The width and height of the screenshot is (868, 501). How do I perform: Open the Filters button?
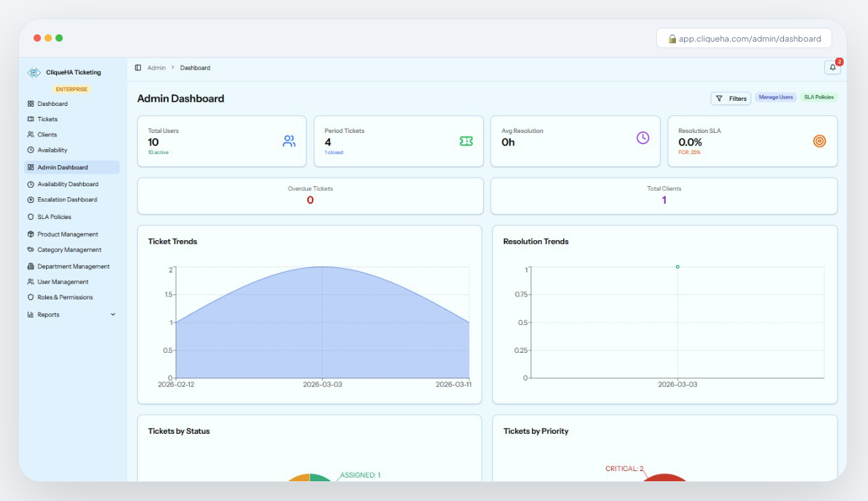click(x=731, y=99)
